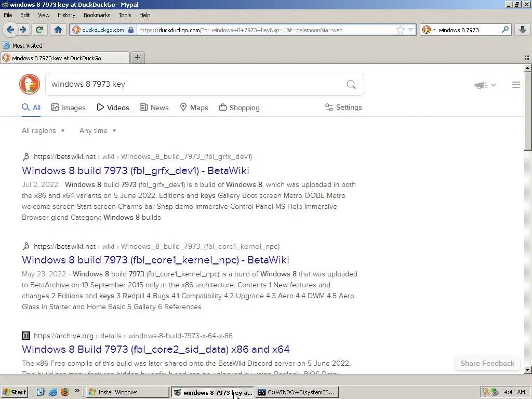Open the URL history dropdown arrow
This screenshot has width=532, height=399.
pyautogui.click(x=410, y=30)
